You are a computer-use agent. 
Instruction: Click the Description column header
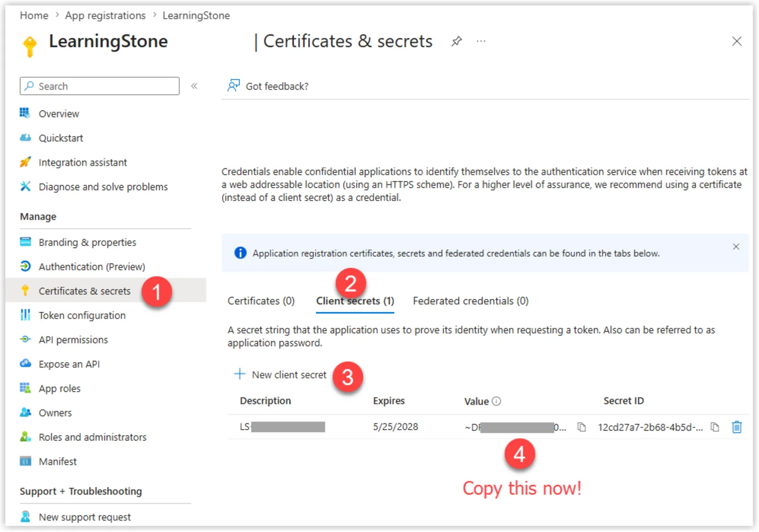pos(265,401)
